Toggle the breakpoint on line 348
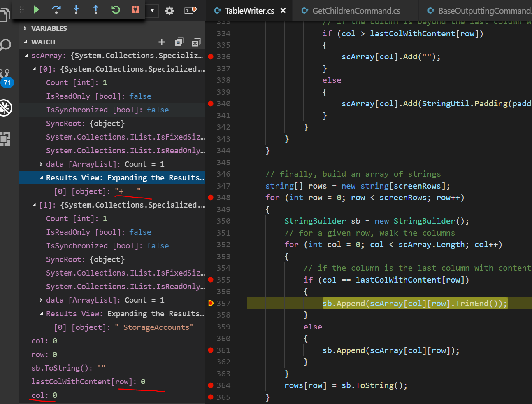This screenshot has width=532, height=404. pos(211,198)
